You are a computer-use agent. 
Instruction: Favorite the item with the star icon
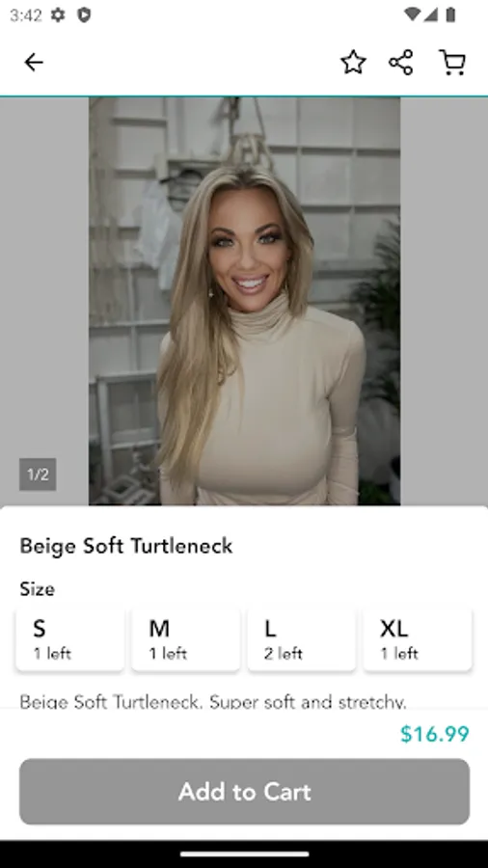(x=353, y=62)
